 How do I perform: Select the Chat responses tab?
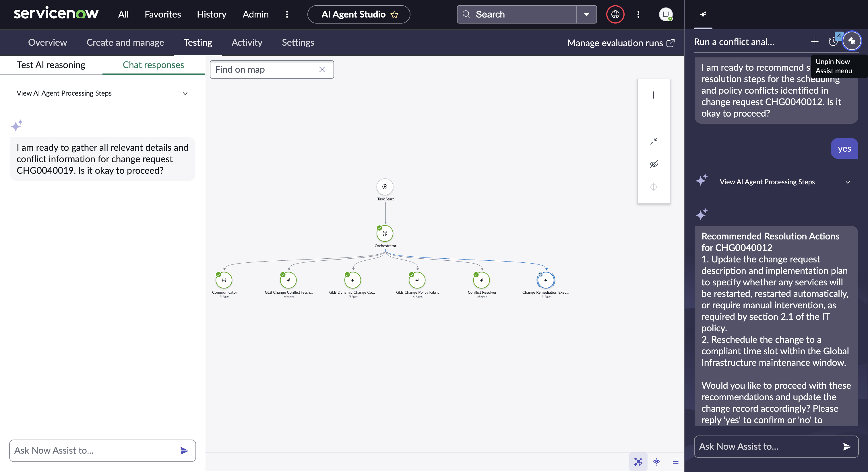tap(153, 65)
